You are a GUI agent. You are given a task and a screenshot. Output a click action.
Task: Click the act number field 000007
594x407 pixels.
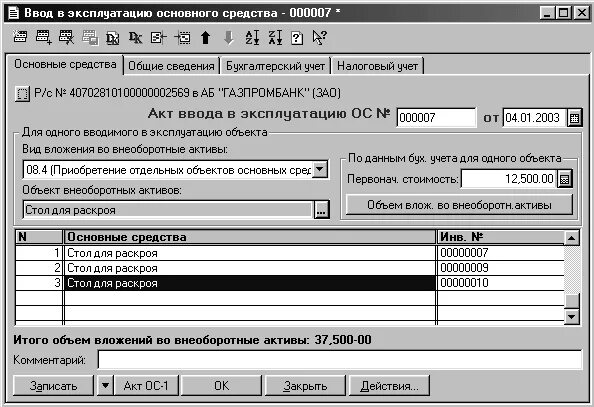click(x=436, y=117)
